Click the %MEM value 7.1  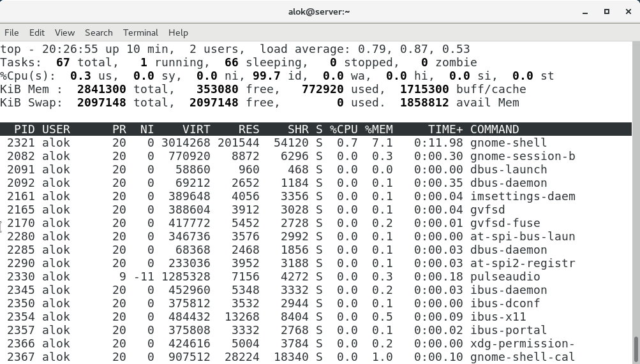pyautogui.click(x=382, y=143)
